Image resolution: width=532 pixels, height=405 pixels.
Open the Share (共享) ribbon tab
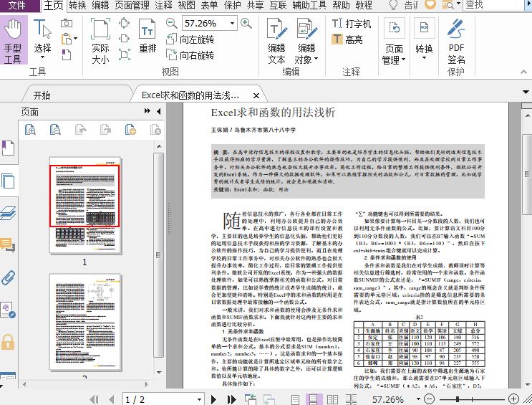pos(255,5)
